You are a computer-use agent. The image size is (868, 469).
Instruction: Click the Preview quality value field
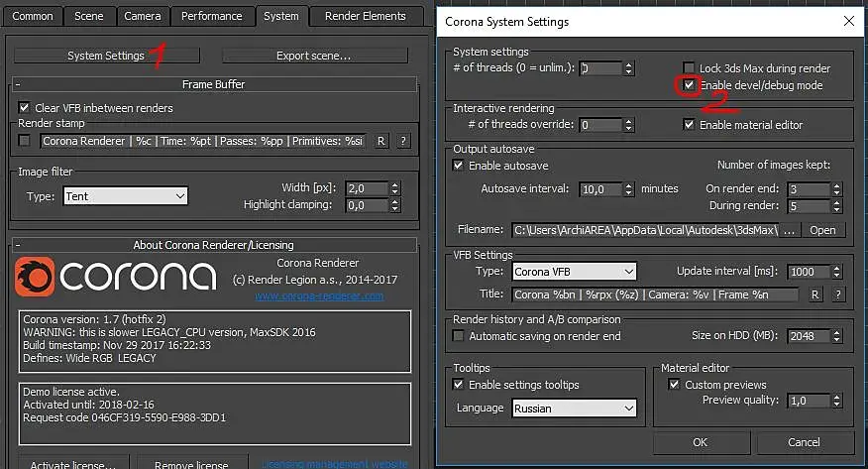pos(809,401)
